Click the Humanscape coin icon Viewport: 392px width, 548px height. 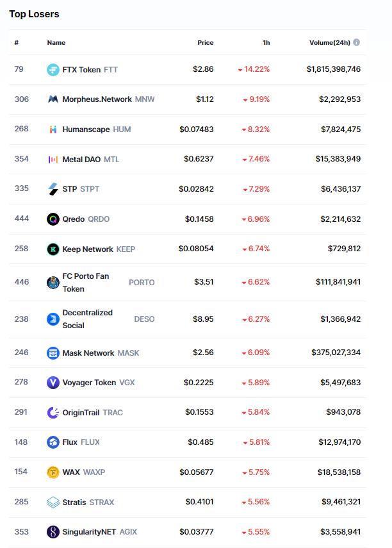[x=53, y=129]
